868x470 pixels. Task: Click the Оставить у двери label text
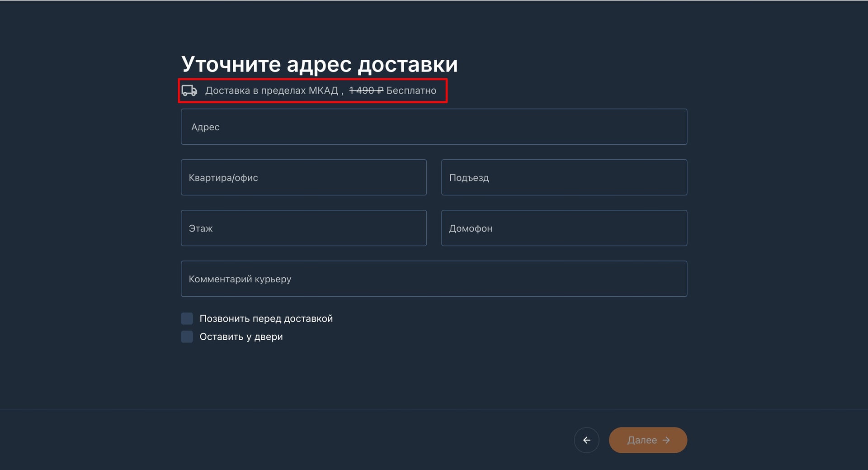point(241,337)
